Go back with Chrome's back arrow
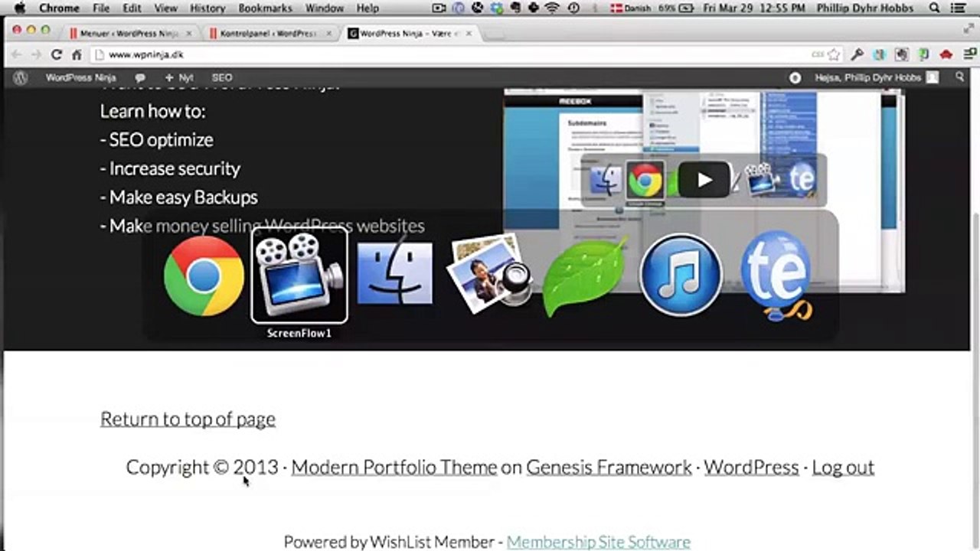The width and height of the screenshot is (980, 551). click(16, 54)
